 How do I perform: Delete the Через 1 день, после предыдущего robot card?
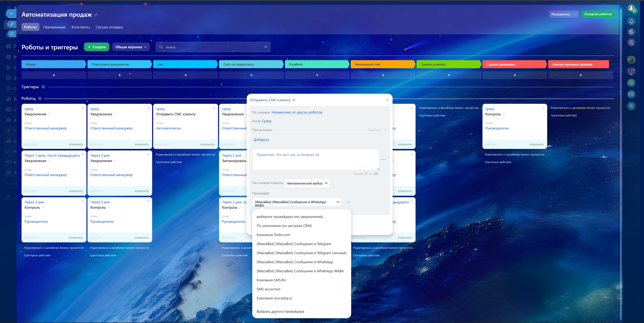[x=83, y=155]
